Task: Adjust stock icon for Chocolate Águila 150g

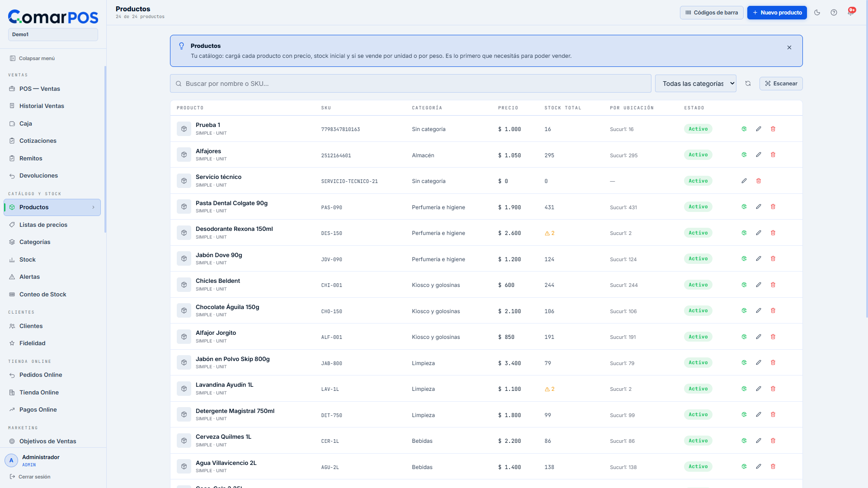Action: click(x=744, y=311)
